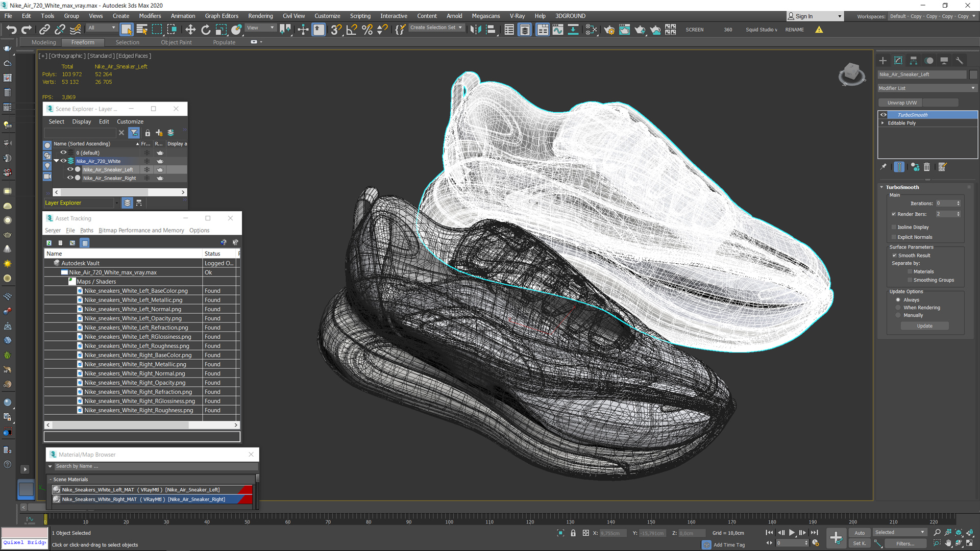Activate the Select Object tool
The width and height of the screenshot is (980, 551).
[127, 30]
